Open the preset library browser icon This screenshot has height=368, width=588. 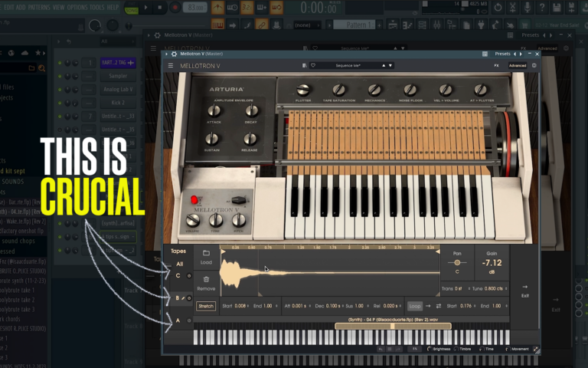305,66
